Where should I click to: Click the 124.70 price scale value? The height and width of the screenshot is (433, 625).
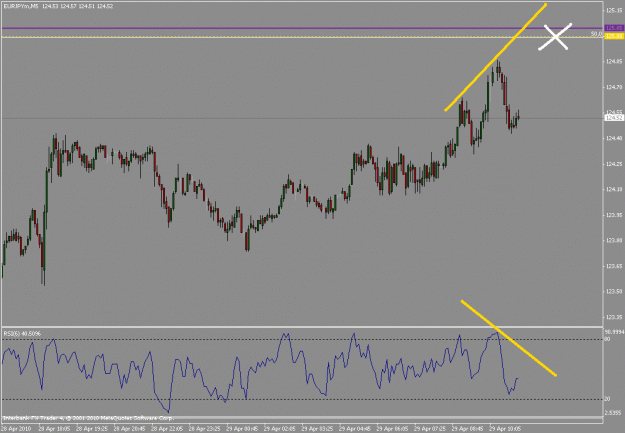614,87
